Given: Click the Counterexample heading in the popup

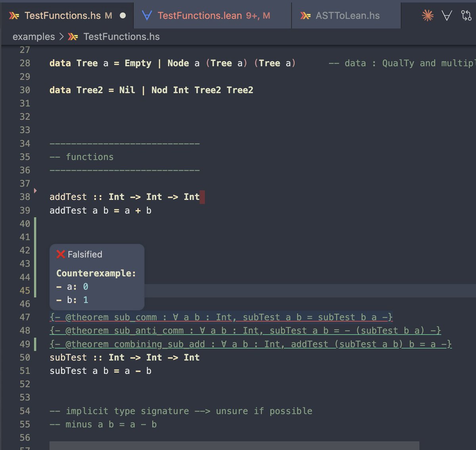Looking at the screenshot, I should click(x=96, y=273).
